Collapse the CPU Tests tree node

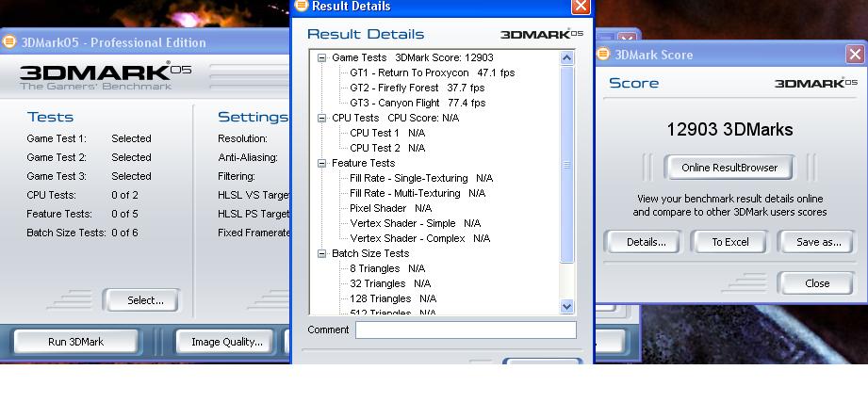[322, 118]
